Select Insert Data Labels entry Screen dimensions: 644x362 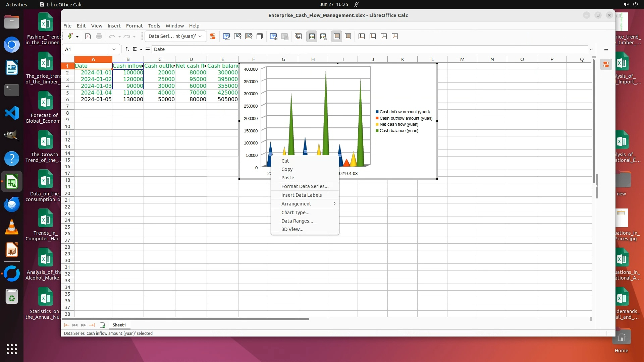[x=301, y=195]
